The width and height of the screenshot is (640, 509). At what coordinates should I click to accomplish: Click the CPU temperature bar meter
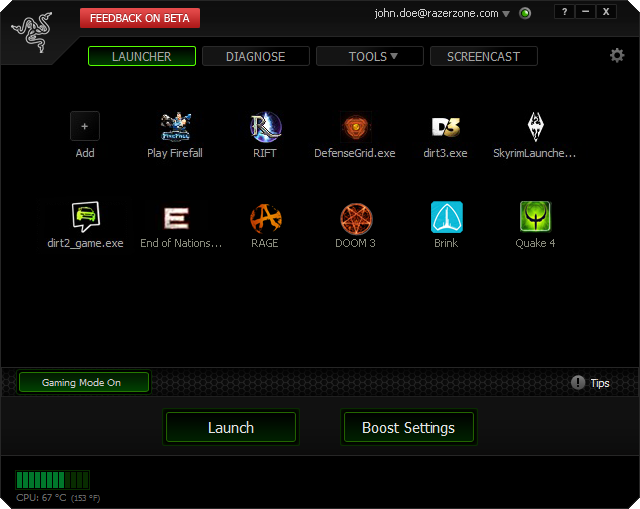pyautogui.click(x=52, y=480)
